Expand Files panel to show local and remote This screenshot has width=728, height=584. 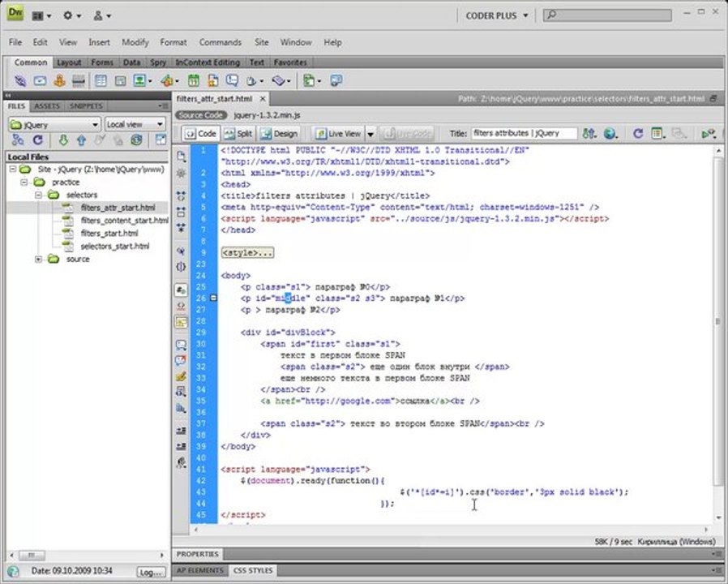pyautogui.click(x=161, y=140)
